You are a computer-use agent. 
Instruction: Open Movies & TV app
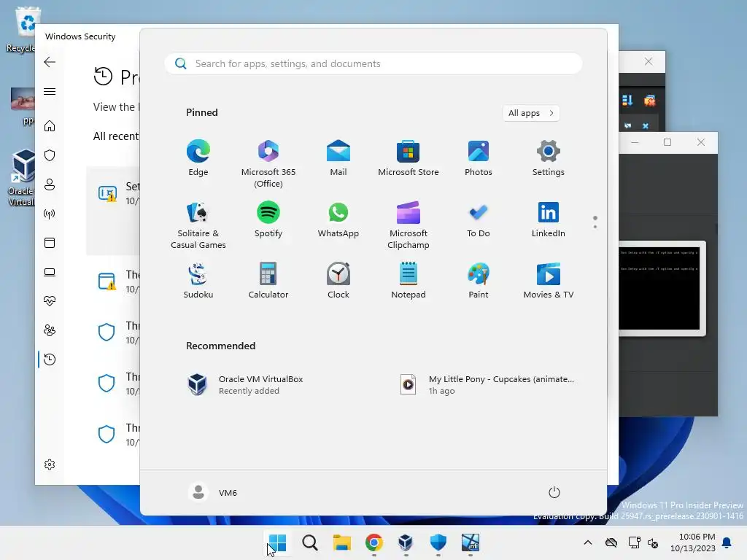coord(549,281)
